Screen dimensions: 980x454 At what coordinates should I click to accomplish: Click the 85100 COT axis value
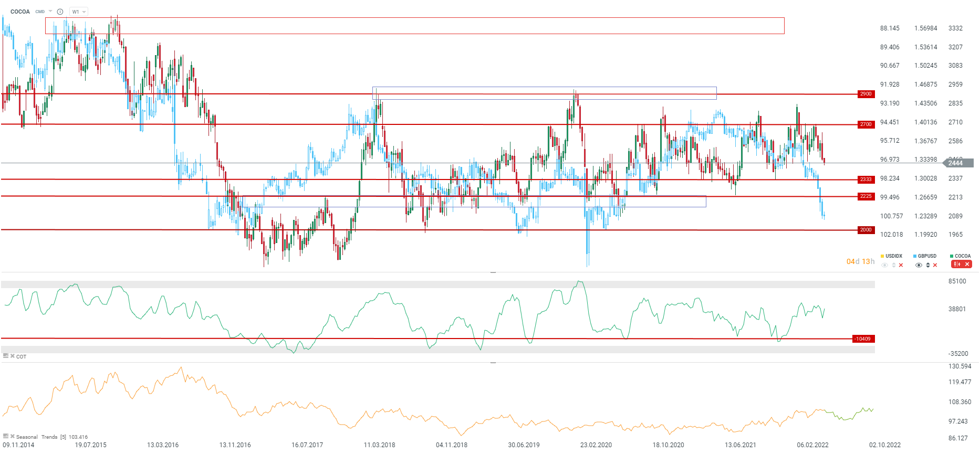(x=957, y=281)
